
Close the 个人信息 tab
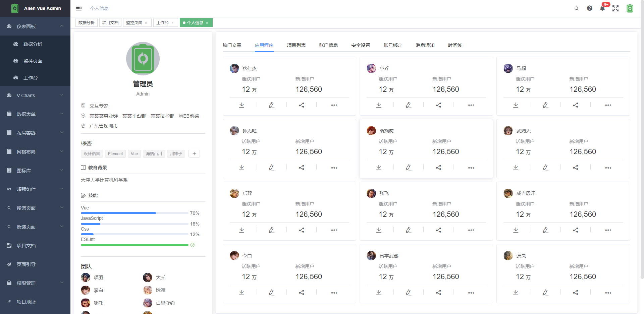207,23
